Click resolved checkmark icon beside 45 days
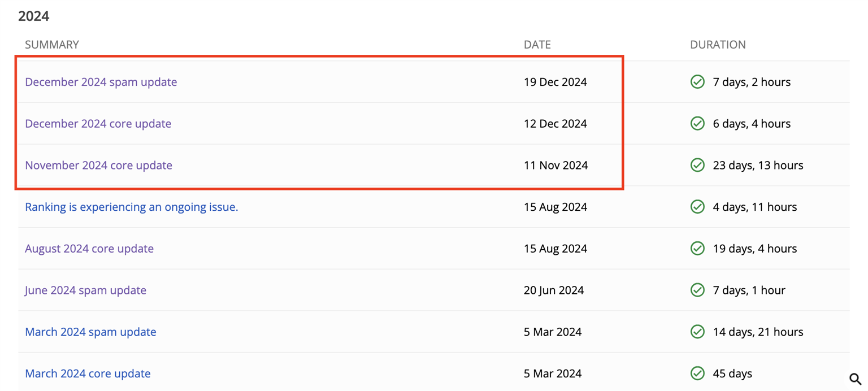868x391 pixels. pyautogui.click(x=697, y=373)
